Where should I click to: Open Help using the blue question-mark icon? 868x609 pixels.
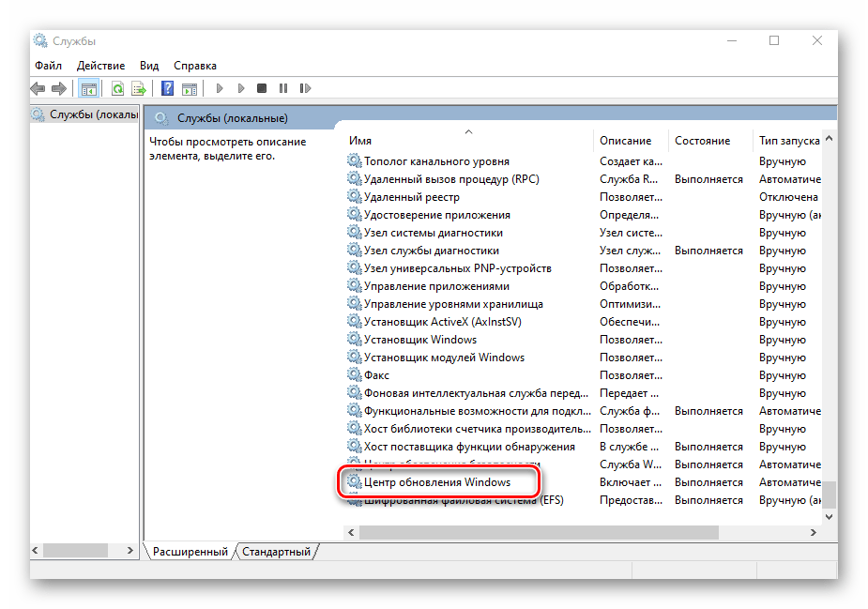point(167,88)
